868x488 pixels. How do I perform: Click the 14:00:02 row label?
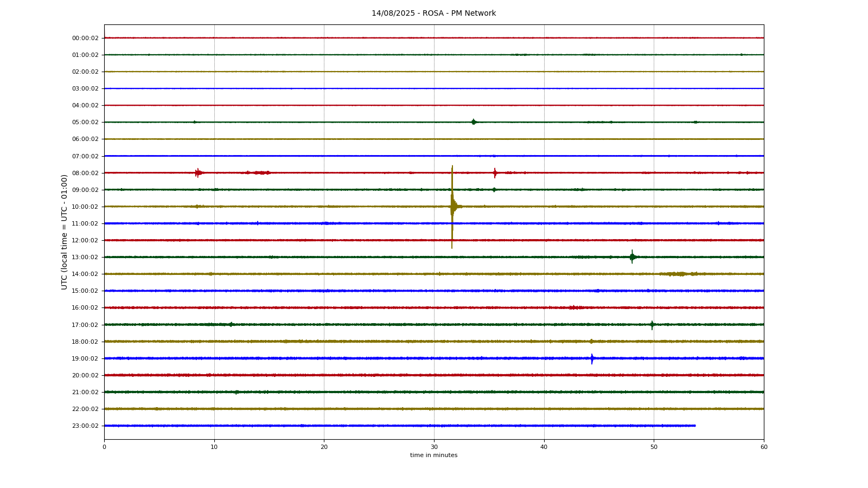(85, 274)
